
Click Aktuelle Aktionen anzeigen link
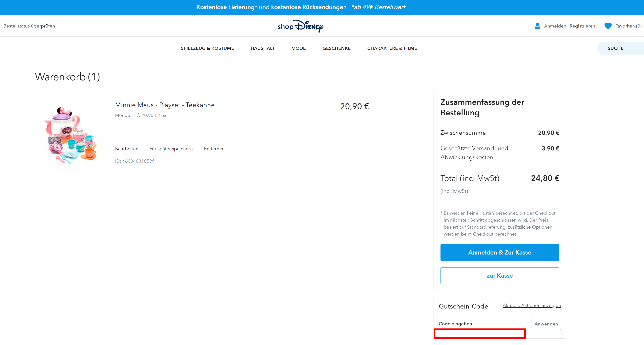[532, 306]
